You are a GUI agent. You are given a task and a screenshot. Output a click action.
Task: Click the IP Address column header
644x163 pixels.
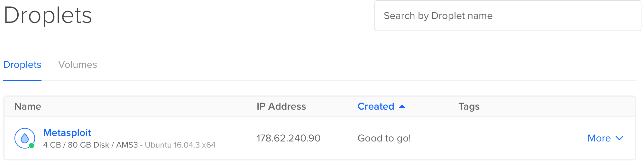281,106
